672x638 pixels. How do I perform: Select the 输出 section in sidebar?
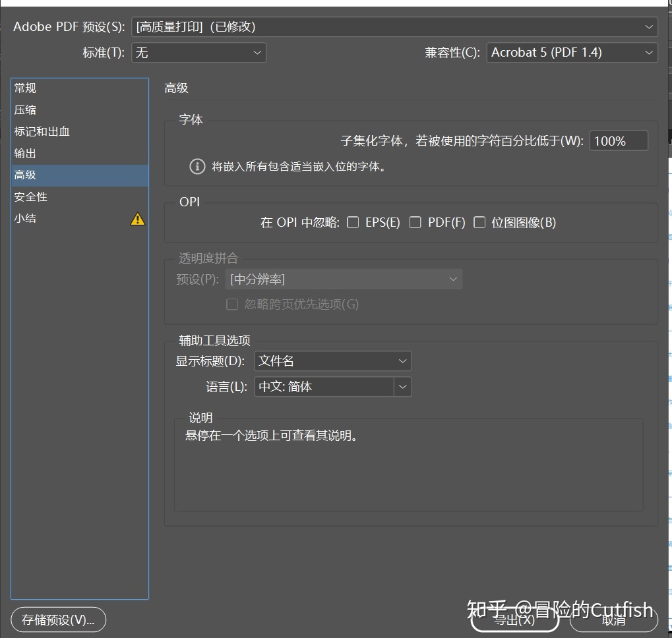[80, 154]
